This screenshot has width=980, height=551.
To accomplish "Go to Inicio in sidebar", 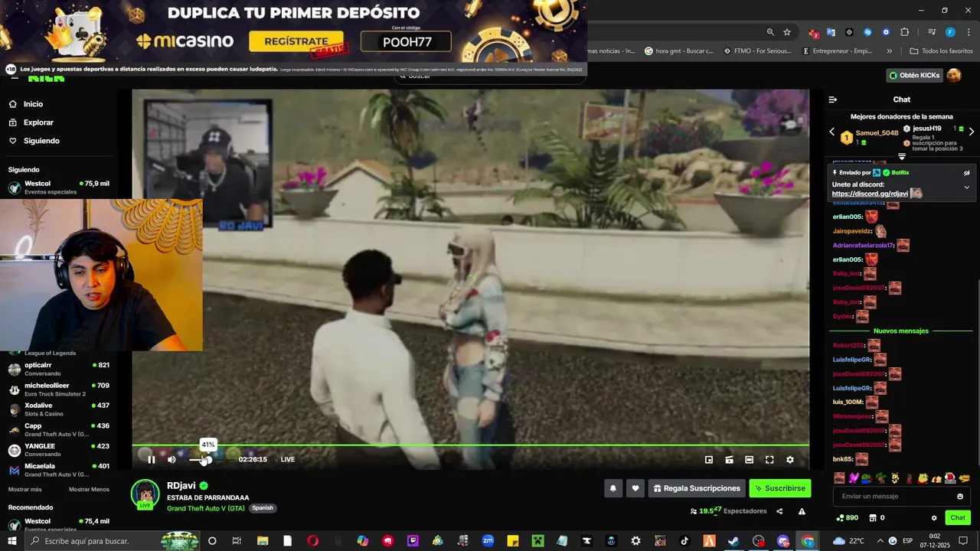I will (x=33, y=104).
